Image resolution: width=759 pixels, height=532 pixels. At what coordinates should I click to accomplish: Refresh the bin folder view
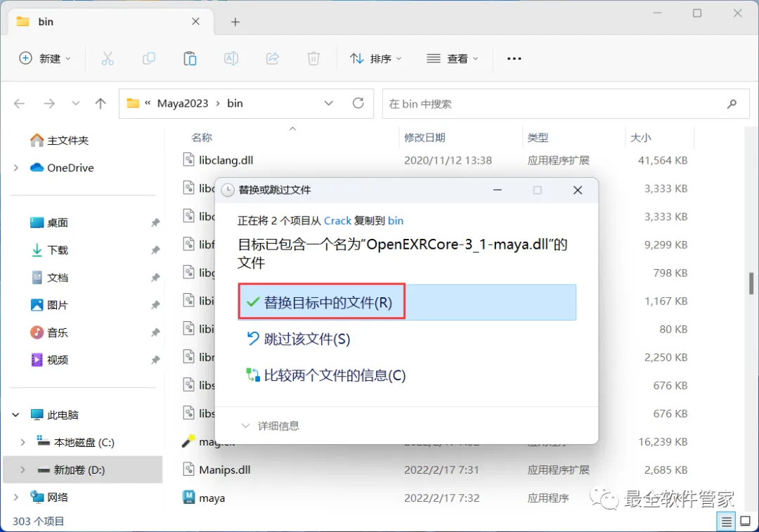pyautogui.click(x=358, y=103)
